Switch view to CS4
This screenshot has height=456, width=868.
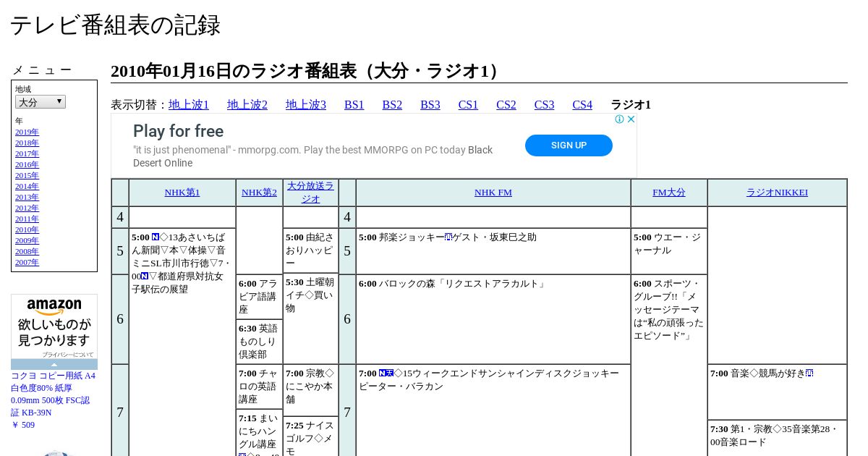click(x=582, y=105)
